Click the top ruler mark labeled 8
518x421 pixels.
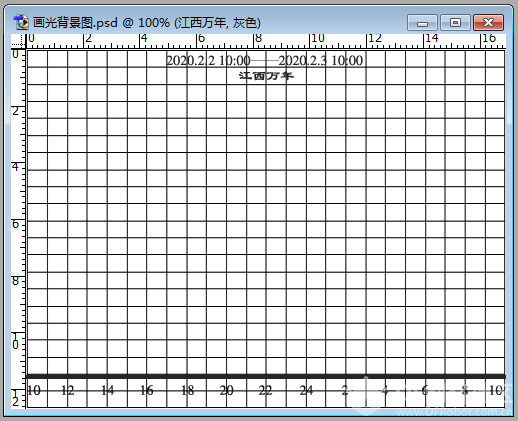click(x=258, y=38)
